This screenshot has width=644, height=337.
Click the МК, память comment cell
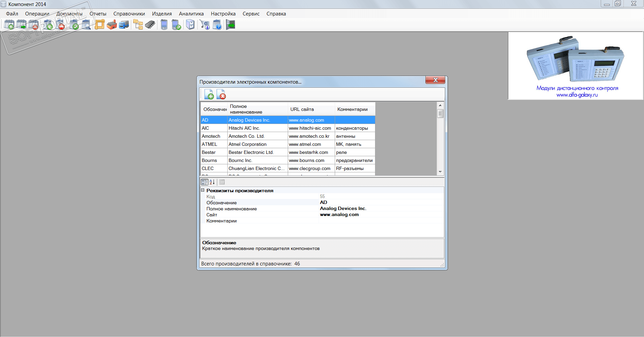355,144
